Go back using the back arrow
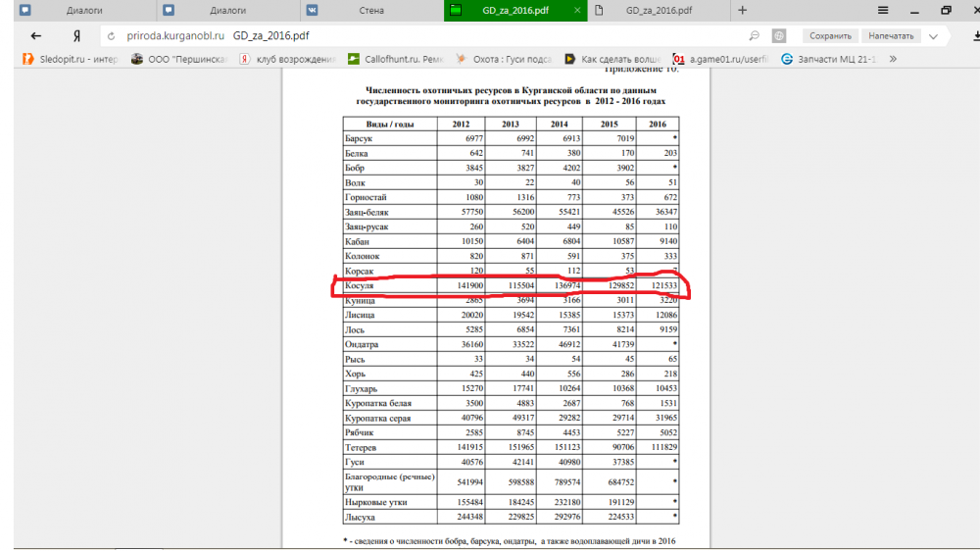Image resolution: width=980 pixels, height=551 pixels. [35, 35]
